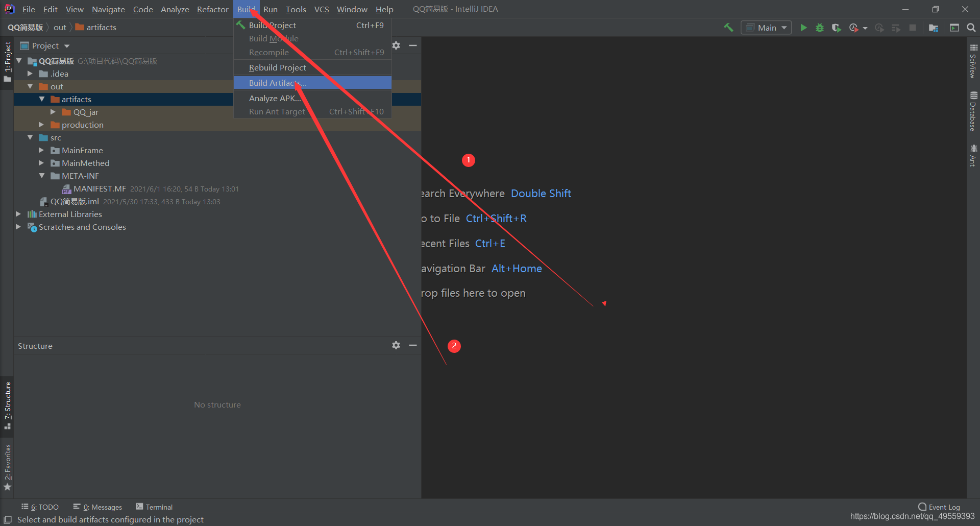Open the View menu
This screenshot has width=980, height=526.
coord(75,9)
